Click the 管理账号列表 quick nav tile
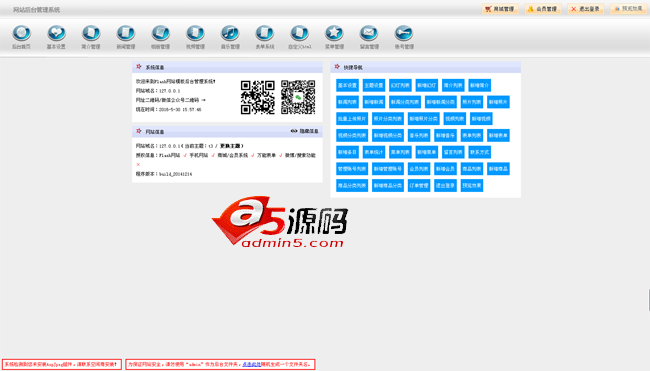This screenshot has height=371, width=650. point(352,169)
